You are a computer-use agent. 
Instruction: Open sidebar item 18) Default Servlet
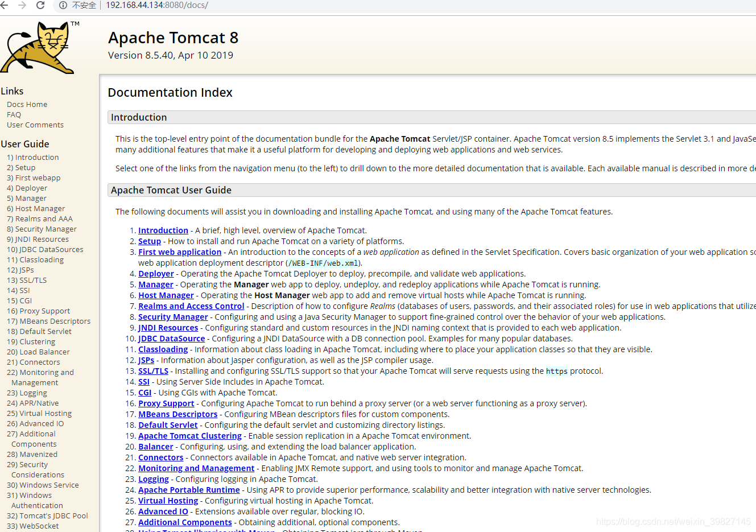39,332
